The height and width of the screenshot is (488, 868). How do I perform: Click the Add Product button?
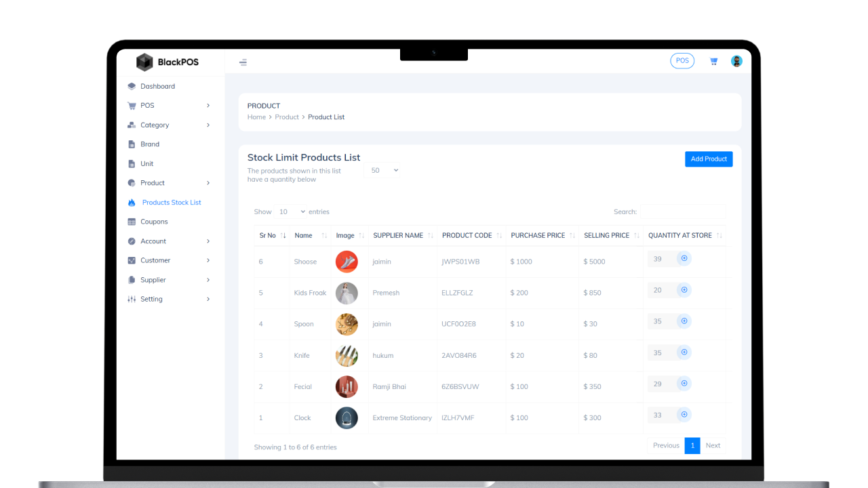(709, 159)
